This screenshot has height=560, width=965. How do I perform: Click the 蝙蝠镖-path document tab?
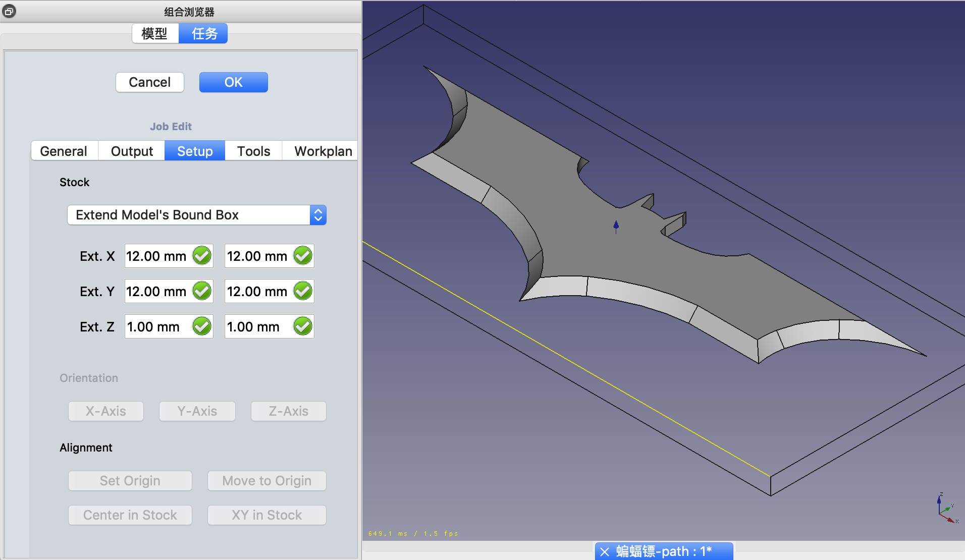click(664, 551)
